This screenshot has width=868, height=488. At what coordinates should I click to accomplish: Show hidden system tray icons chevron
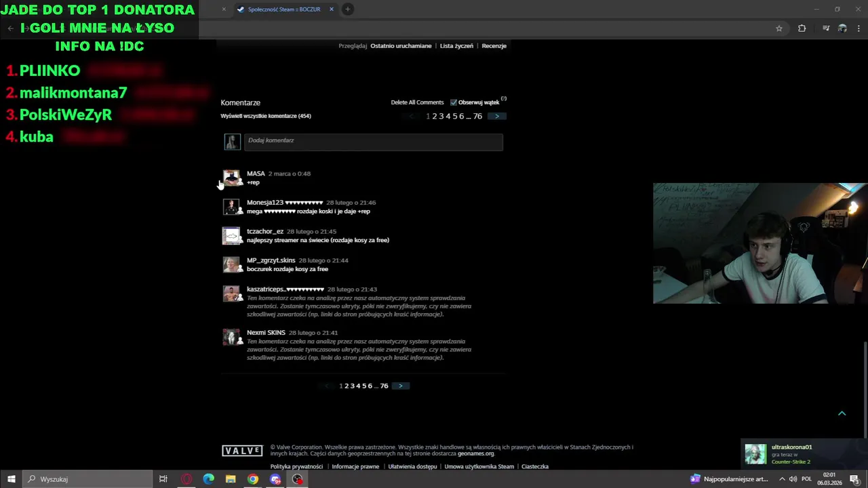(x=782, y=479)
